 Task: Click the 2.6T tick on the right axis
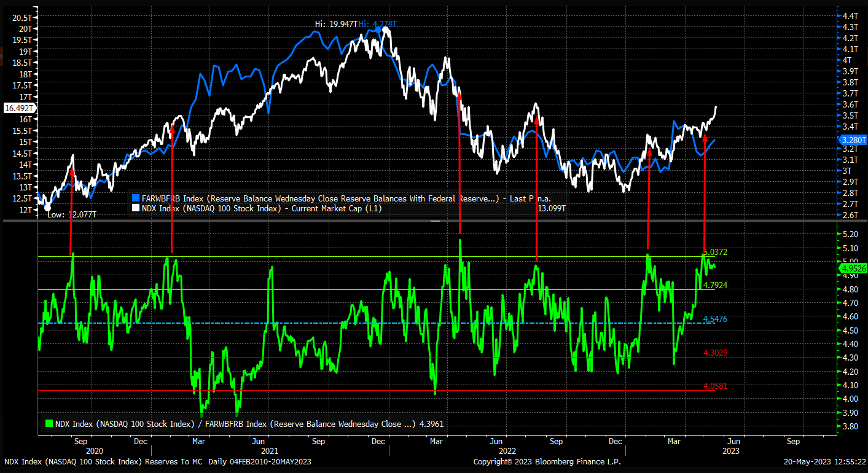click(x=850, y=215)
